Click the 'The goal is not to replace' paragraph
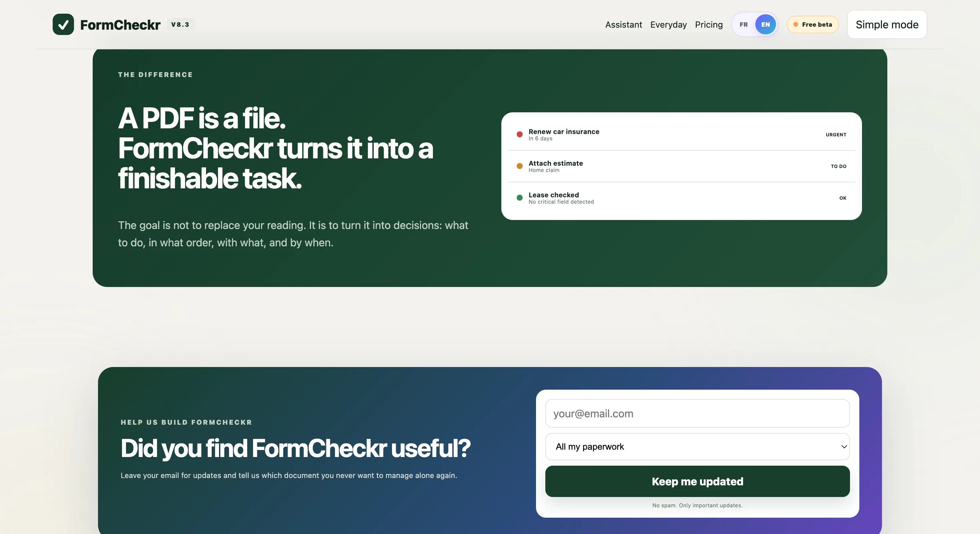The width and height of the screenshot is (980, 534). point(293,234)
